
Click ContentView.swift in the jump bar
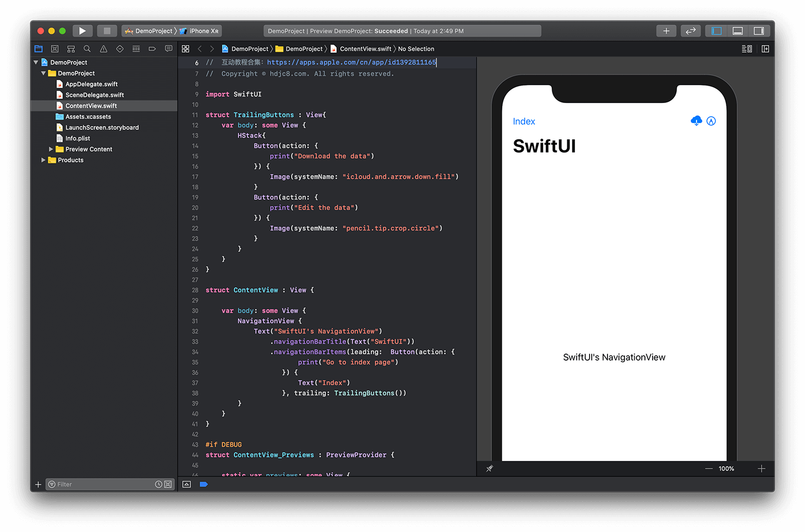361,49
